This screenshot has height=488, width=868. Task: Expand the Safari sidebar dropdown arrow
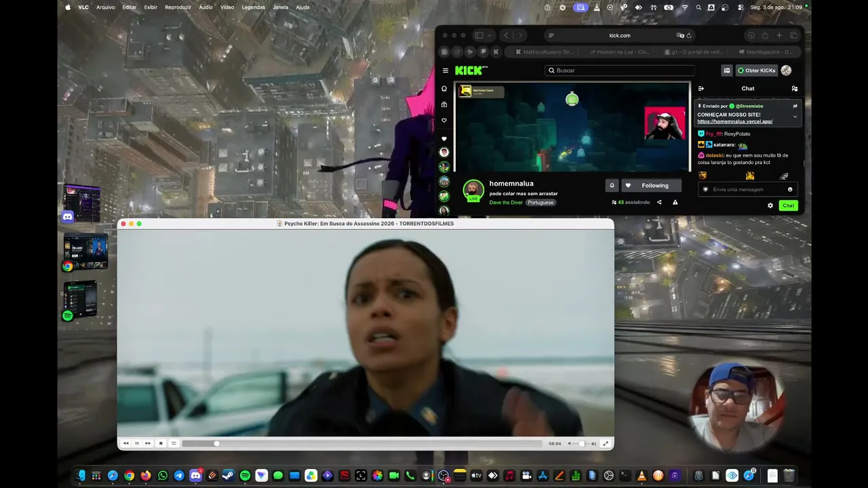click(490, 35)
